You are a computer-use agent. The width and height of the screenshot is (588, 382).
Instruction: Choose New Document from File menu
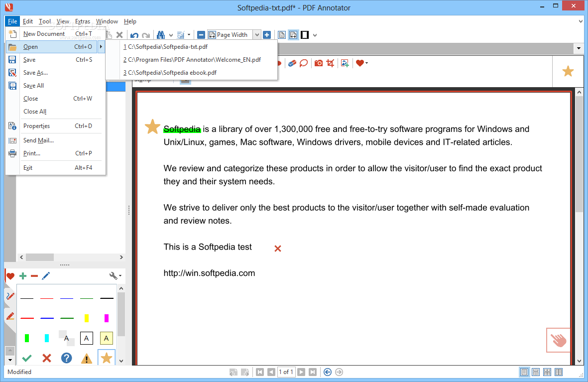coord(56,34)
